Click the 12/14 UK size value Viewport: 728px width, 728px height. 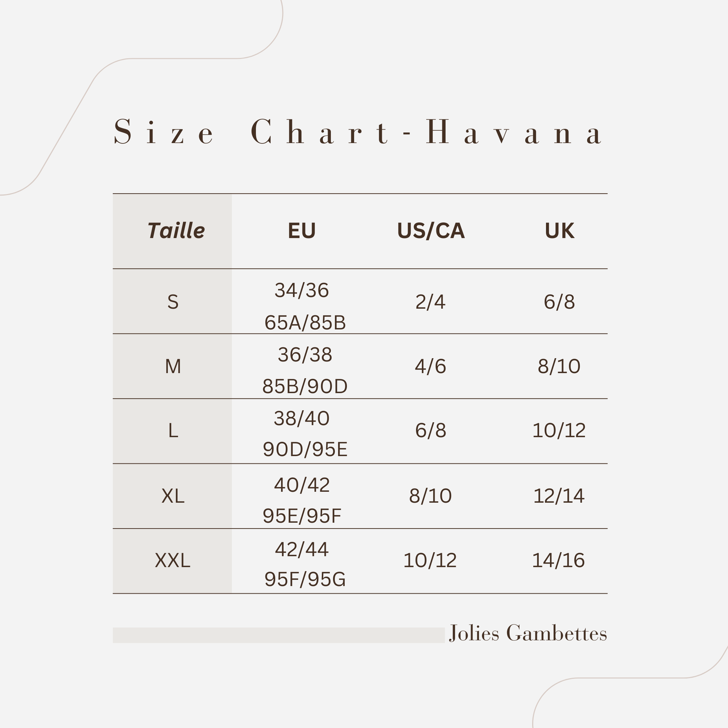coord(559,496)
